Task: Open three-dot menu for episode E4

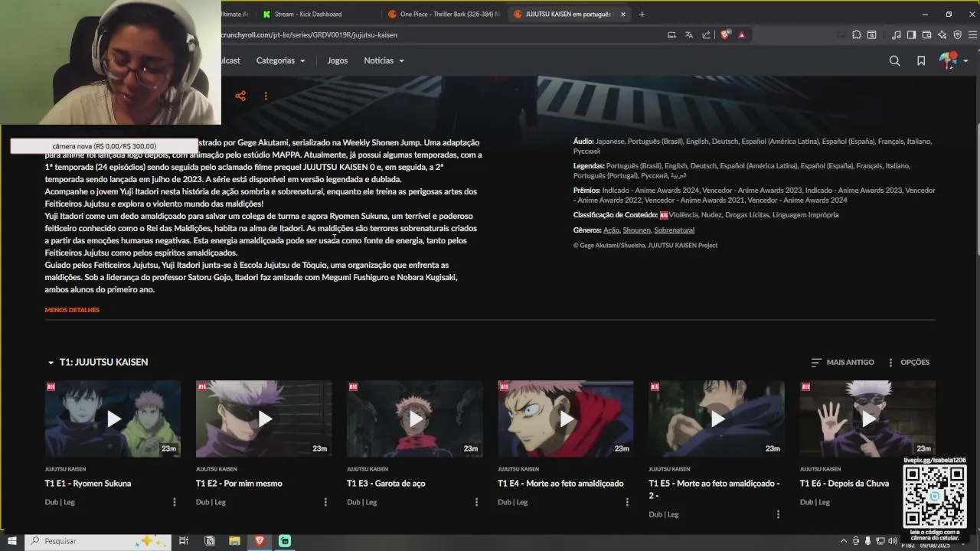Action: [x=627, y=502]
